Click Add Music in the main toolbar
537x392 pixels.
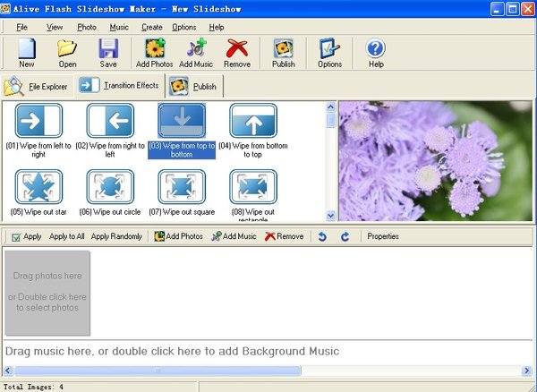coord(196,53)
